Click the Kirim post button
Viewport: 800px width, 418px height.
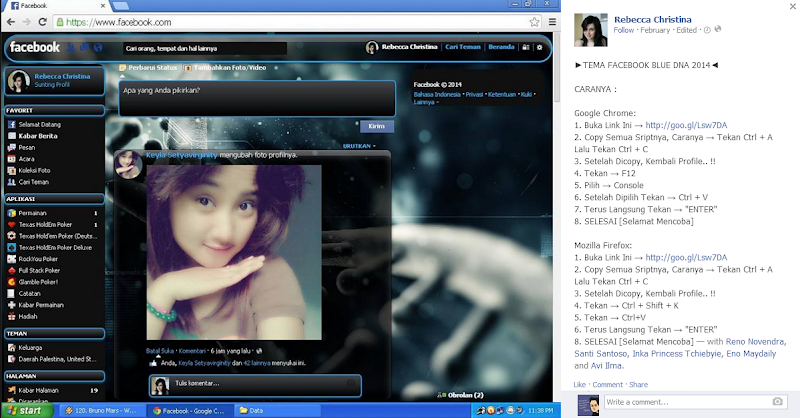pyautogui.click(x=377, y=126)
